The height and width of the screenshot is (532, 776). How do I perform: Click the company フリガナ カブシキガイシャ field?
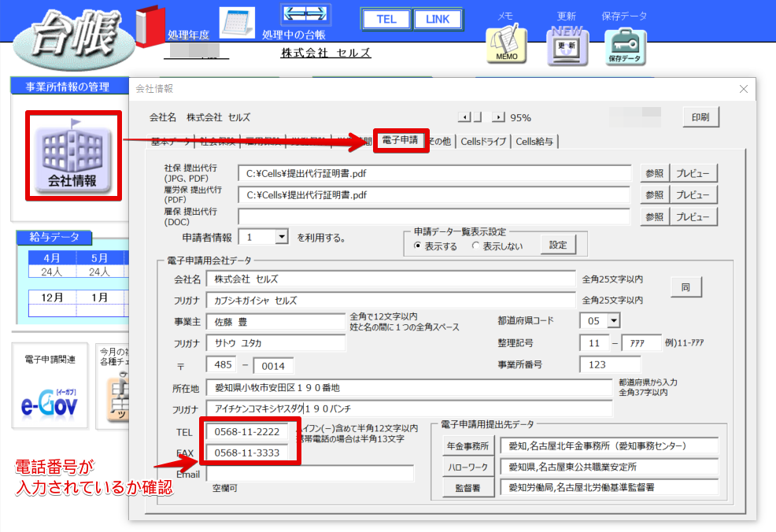pyautogui.click(x=390, y=301)
